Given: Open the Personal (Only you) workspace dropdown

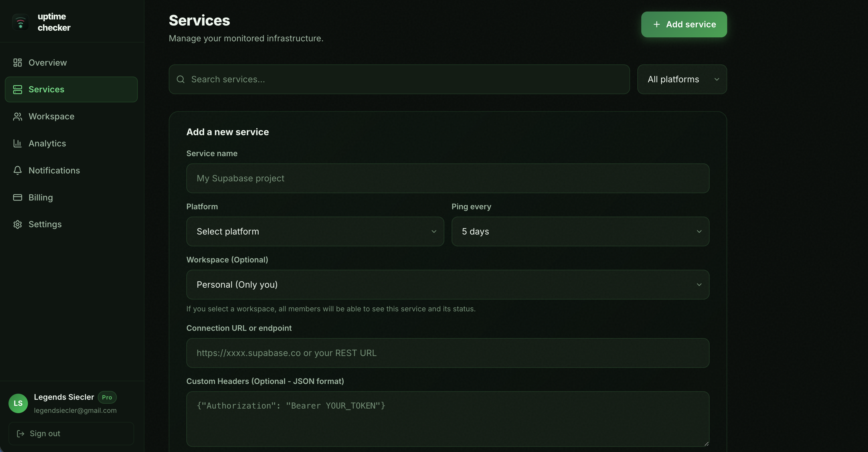Looking at the screenshot, I should [x=448, y=285].
